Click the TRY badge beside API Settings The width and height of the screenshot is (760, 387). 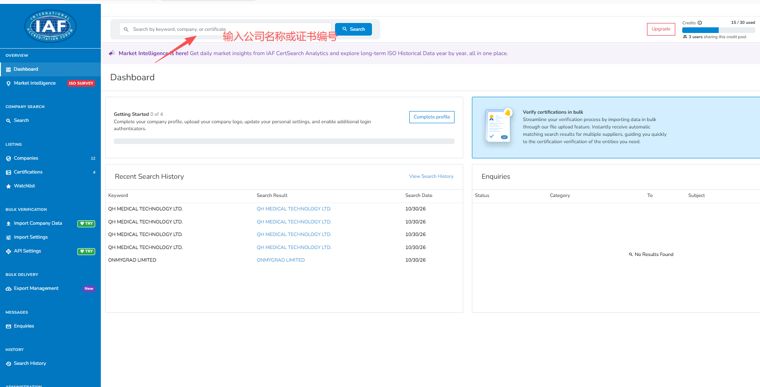pos(86,251)
